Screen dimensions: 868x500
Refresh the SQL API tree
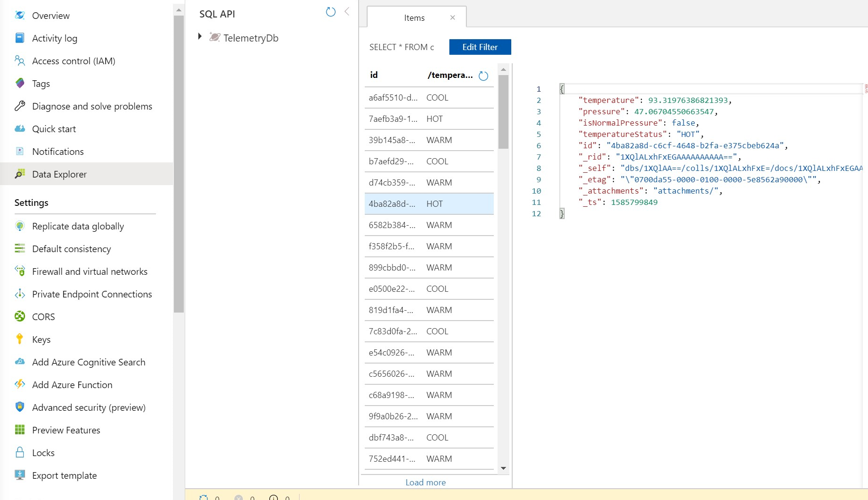pyautogui.click(x=330, y=12)
